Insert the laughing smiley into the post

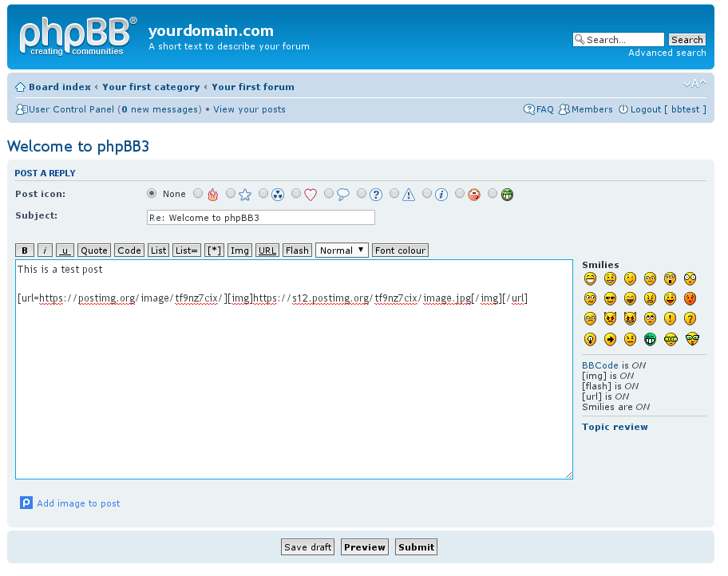click(x=630, y=298)
